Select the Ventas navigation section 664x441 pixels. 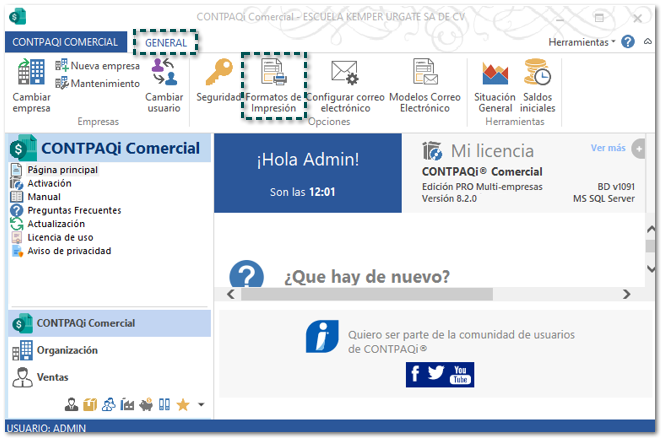click(x=109, y=377)
